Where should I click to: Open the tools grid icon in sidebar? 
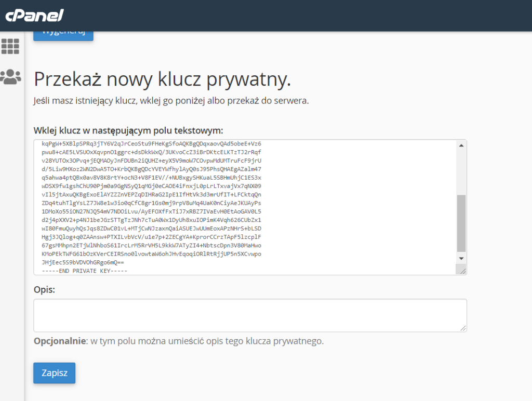tap(10, 46)
